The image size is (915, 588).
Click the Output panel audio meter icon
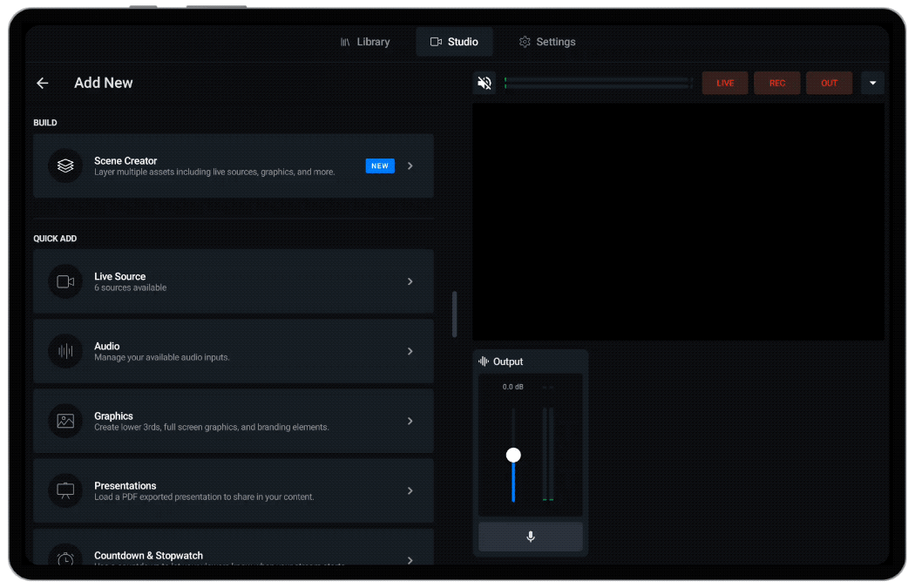click(484, 361)
